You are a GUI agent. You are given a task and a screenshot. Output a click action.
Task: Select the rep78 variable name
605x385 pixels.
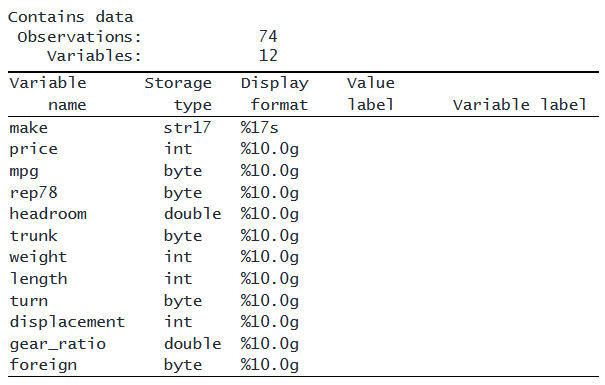(34, 192)
